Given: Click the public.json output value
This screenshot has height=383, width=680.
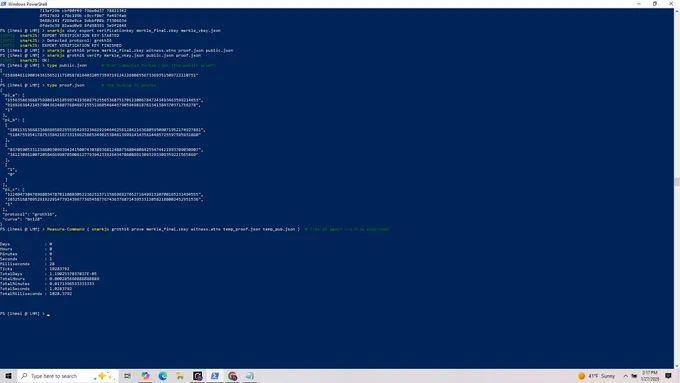Looking at the screenshot, I should 100,75.
